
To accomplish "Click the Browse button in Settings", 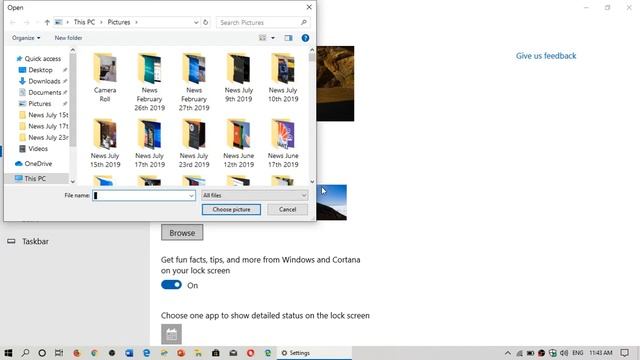I will click(182, 233).
